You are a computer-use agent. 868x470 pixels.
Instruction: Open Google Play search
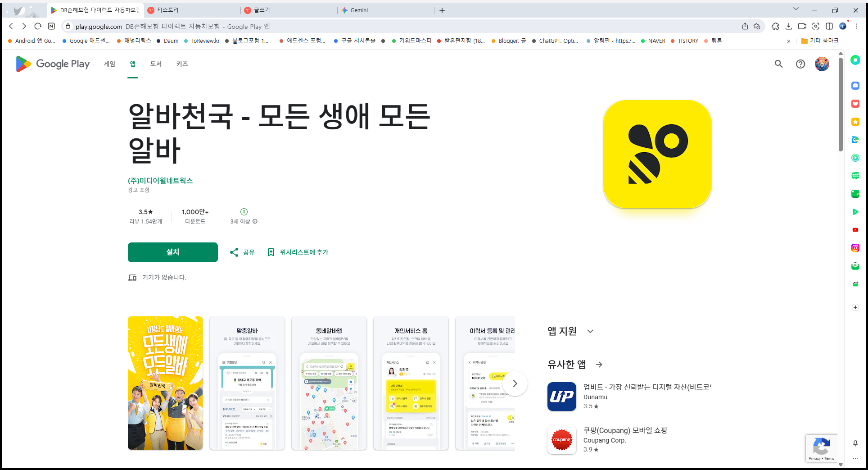coord(778,64)
